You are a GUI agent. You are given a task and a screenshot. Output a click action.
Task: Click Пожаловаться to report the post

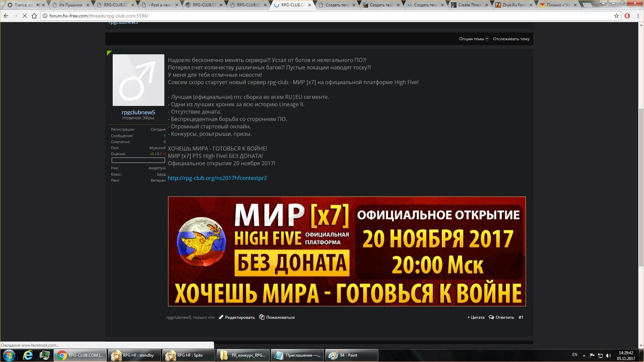point(277,317)
